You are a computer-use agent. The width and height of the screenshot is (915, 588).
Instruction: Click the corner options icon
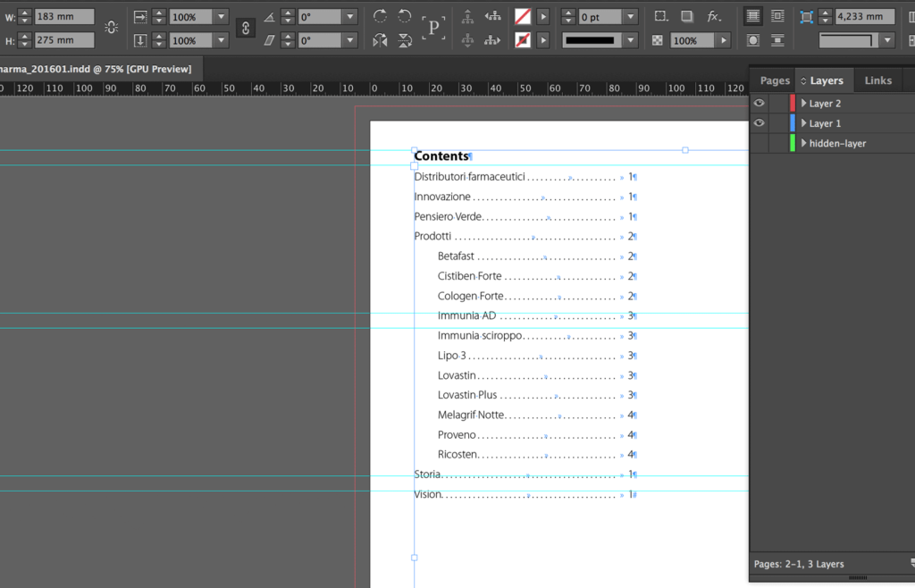(x=660, y=16)
